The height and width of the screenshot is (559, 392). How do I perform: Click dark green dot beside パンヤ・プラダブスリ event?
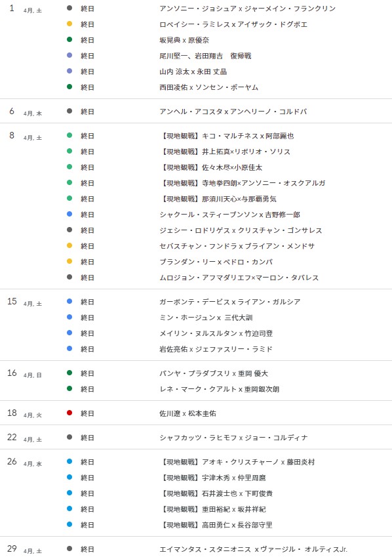(69, 373)
